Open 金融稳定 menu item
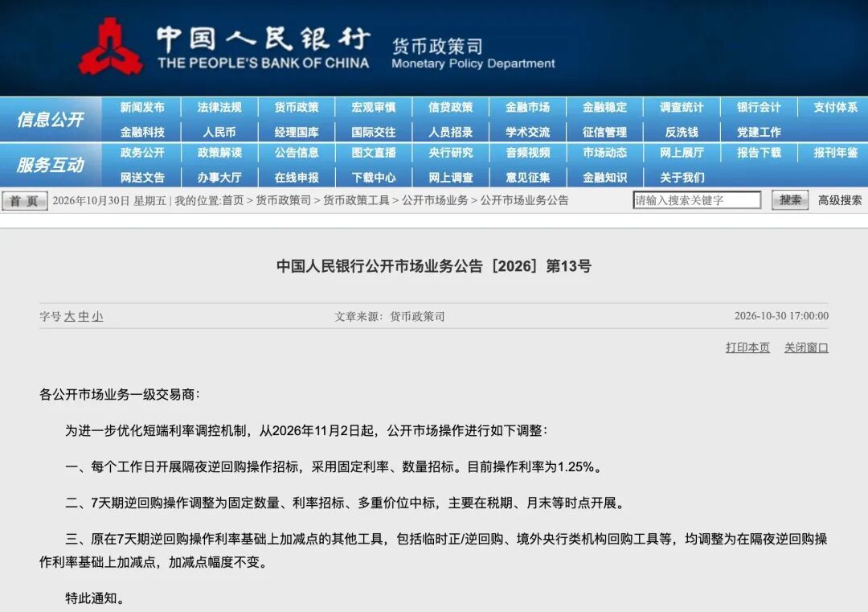 604,108
